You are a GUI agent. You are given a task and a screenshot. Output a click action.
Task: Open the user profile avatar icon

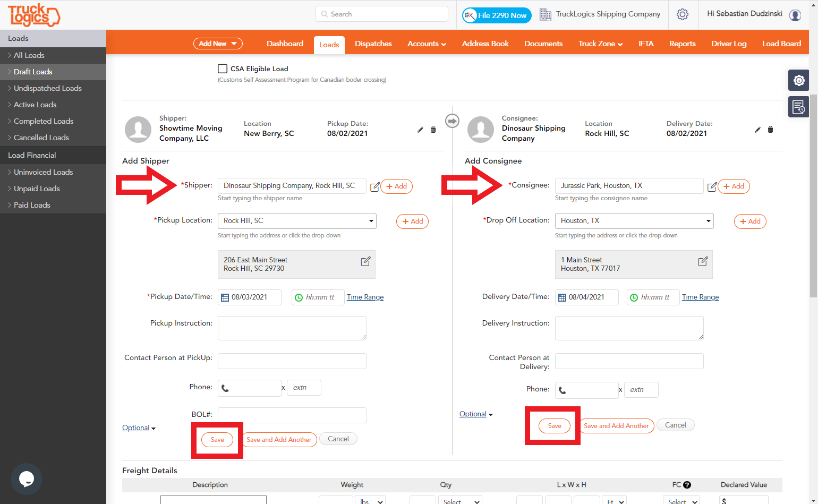pyautogui.click(x=795, y=15)
